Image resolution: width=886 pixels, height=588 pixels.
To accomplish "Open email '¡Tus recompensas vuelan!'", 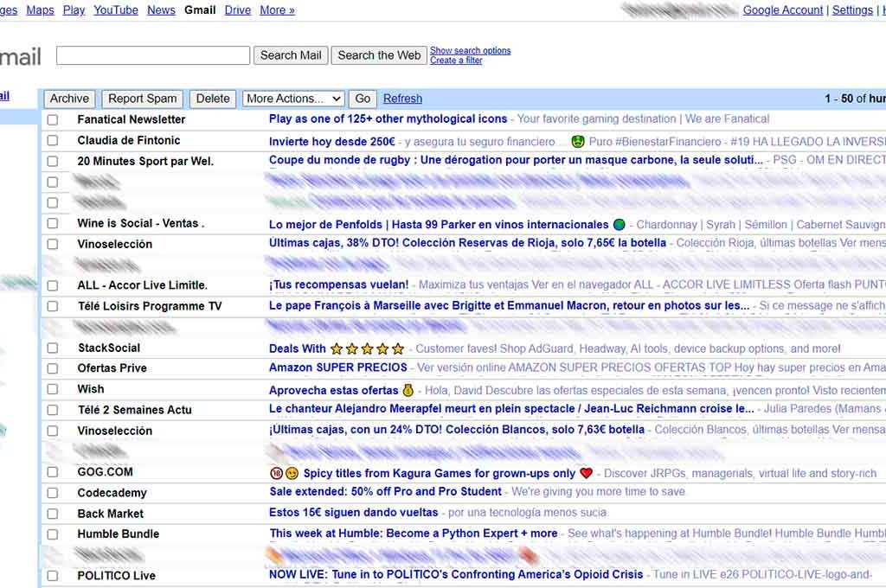I will point(338,284).
